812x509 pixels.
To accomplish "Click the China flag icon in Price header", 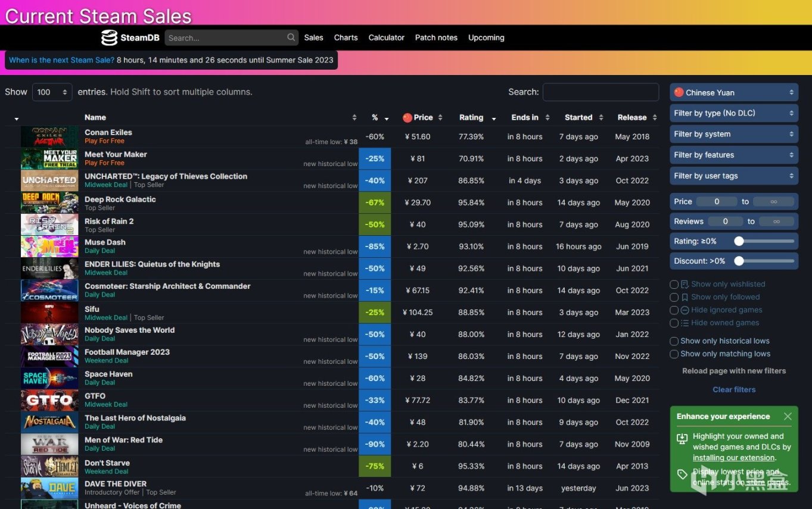I will click(407, 117).
